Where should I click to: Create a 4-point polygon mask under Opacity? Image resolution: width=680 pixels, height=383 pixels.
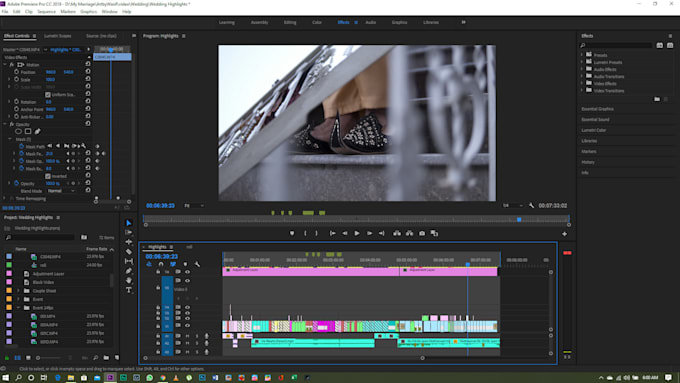(x=28, y=131)
